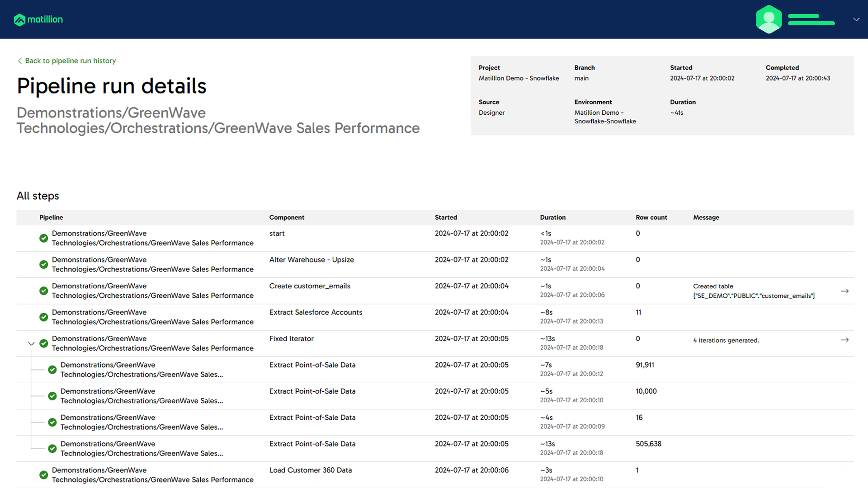Click the 4 iterations generated message
This screenshot has width=868, height=488.
pyautogui.click(x=726, y=340)
